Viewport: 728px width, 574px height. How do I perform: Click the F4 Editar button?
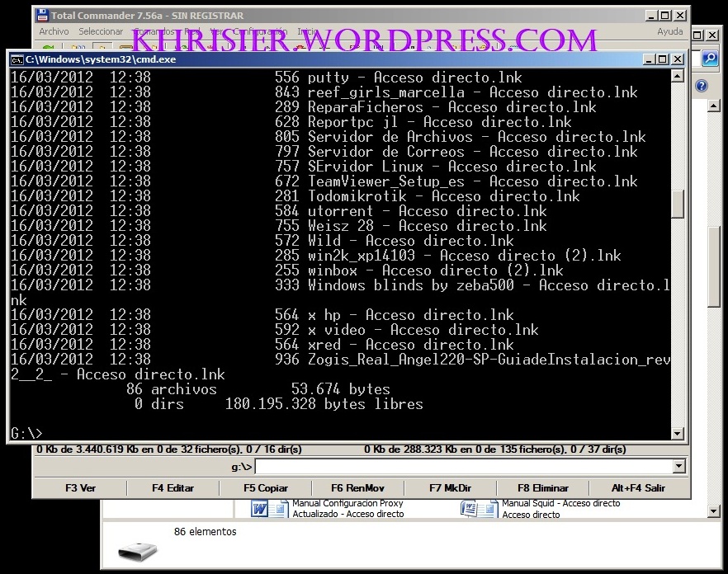tap(173, 488)
